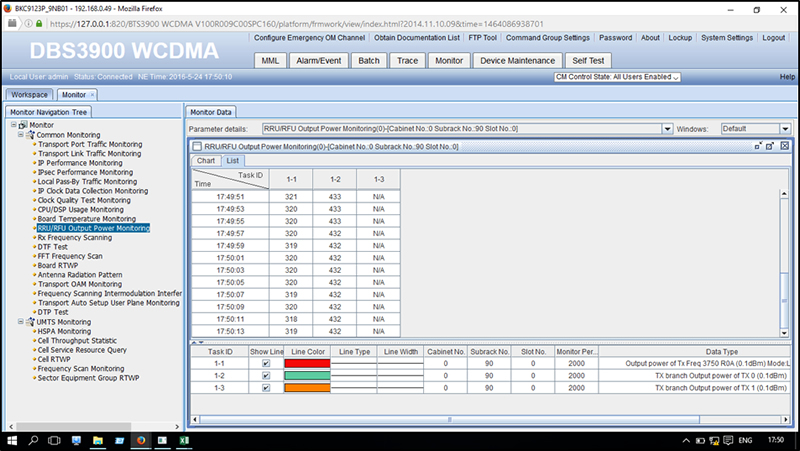Click the Common Monitoring folder icon
The width and height of the screenshot is (800, 451).
click(30, 135)
